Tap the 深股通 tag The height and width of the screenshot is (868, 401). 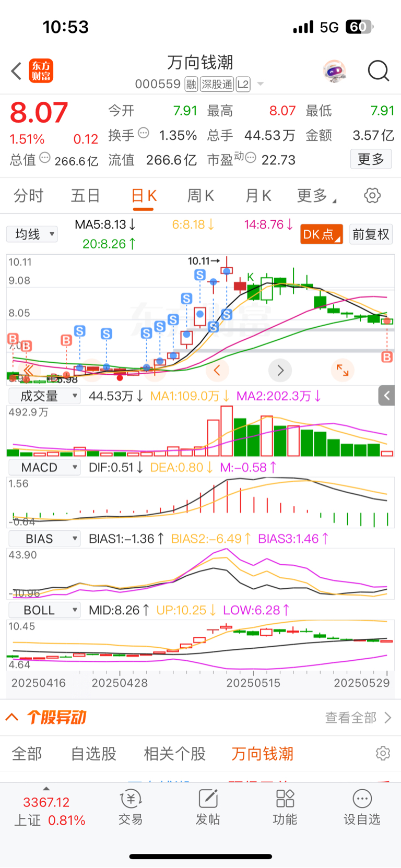pos(217,84)
